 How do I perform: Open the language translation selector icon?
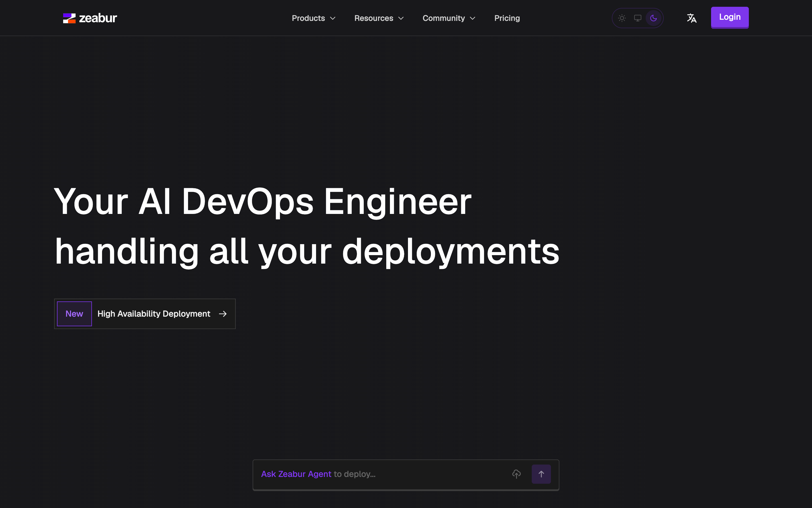coord(692,18)
